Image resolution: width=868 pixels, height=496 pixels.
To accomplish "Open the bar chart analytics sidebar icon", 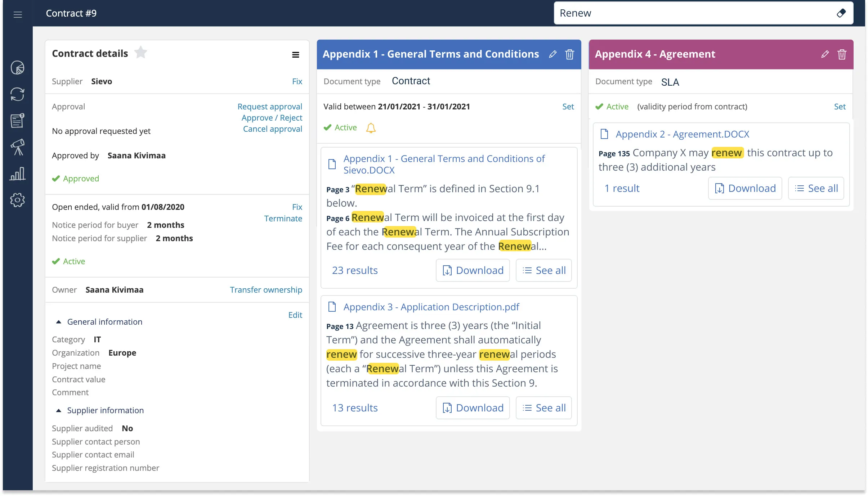I will coord(18,173).
